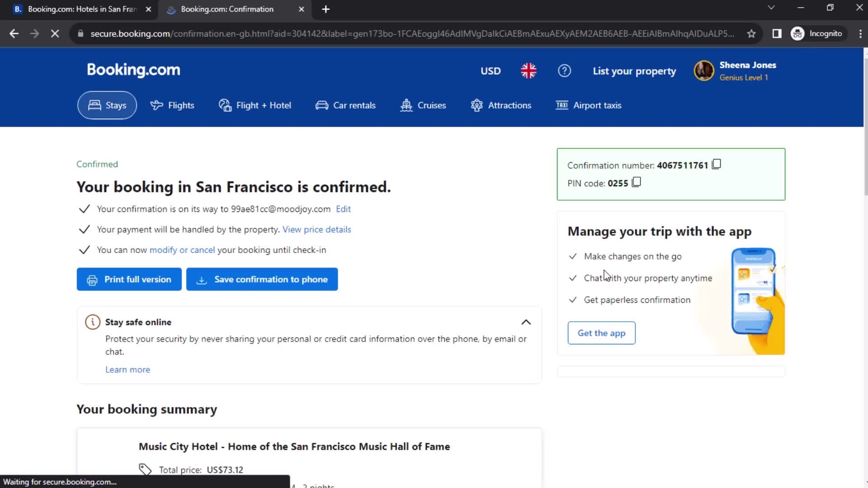Click the UK flag language selector
The height and width of the screenshot is (488, 868).
tap(528, 70)
